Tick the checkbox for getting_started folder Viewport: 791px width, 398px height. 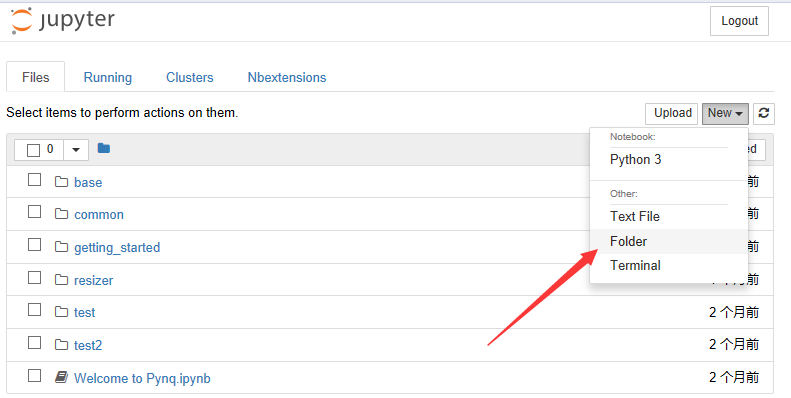[34, 245]
